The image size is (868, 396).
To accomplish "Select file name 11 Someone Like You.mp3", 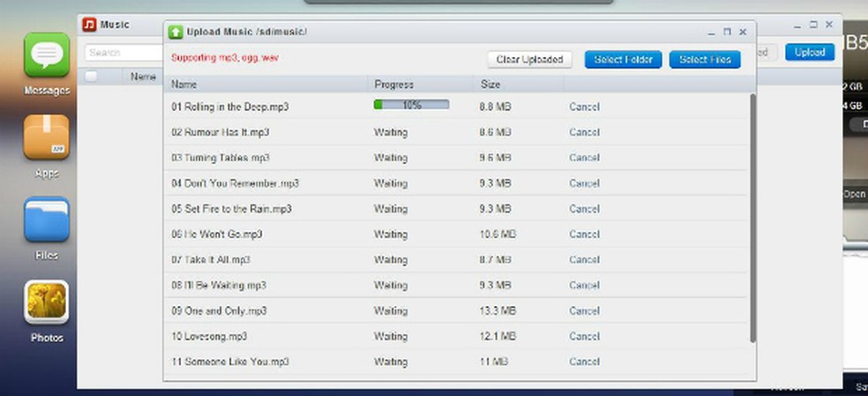I will (x=229, y=362).
